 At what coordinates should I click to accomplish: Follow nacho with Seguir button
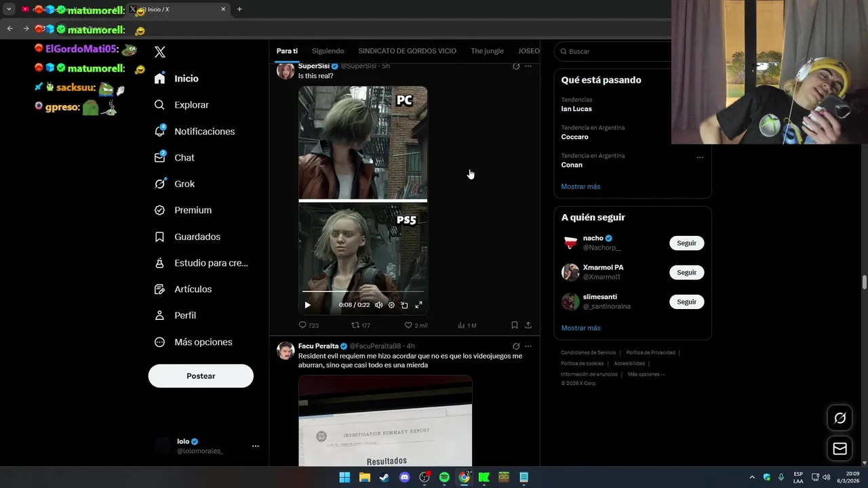[x=686, y=243]
